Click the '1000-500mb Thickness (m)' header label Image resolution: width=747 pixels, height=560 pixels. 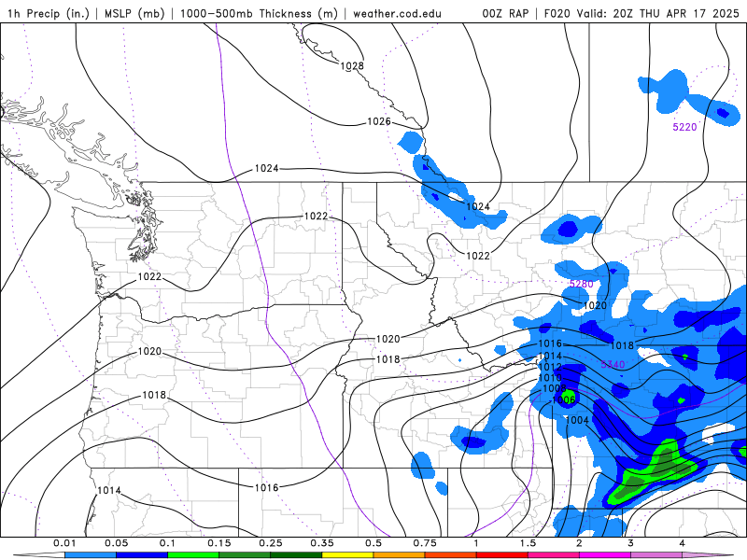click(x=259, y=13)
